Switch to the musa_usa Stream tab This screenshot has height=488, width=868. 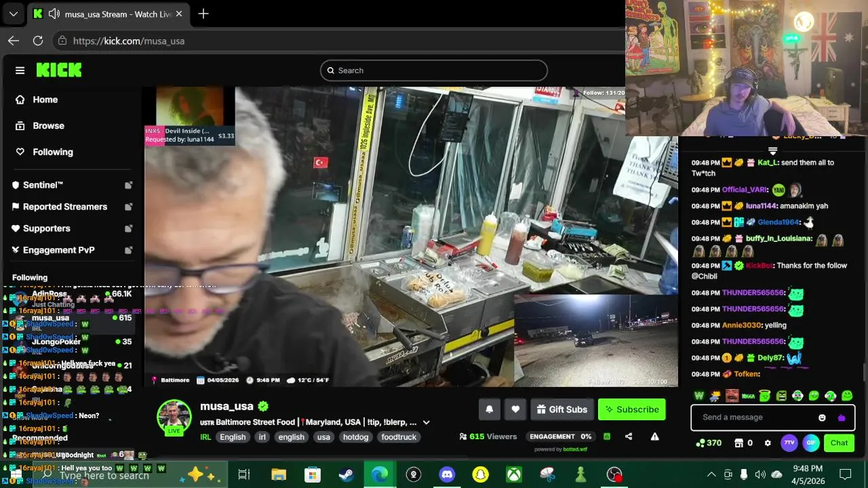coord(108,14)
